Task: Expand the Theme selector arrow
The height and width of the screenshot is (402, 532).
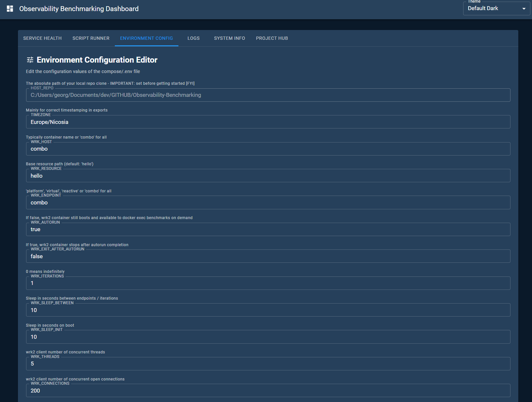Action: pyautogui.click(x=524, y=8)
